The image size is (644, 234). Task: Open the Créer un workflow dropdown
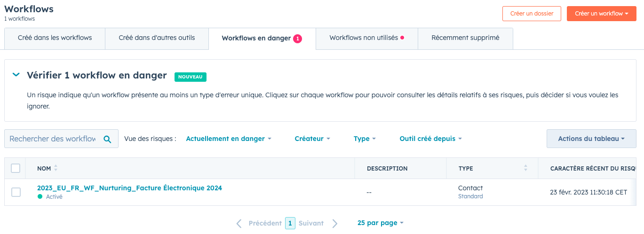(x=601, y=14)
